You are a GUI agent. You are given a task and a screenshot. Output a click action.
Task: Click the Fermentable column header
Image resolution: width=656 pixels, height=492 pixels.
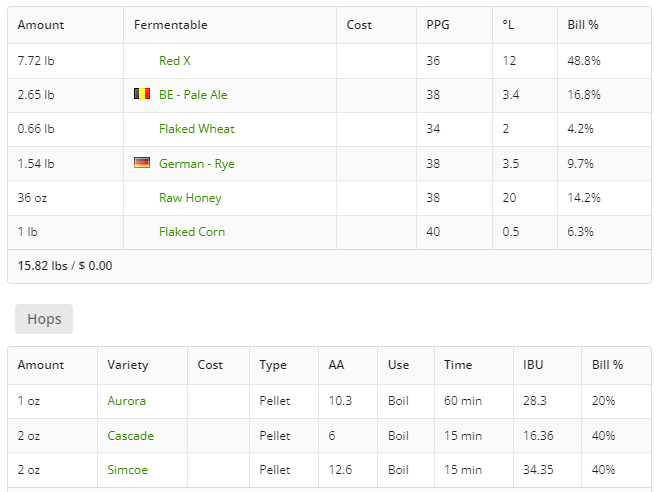[171, 25]
